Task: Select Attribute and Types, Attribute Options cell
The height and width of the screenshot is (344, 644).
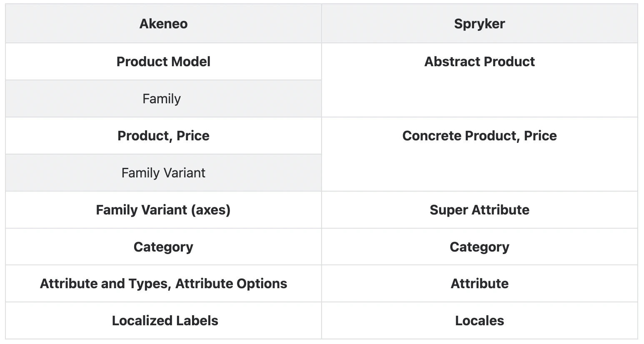Action: tap(163, 284)
